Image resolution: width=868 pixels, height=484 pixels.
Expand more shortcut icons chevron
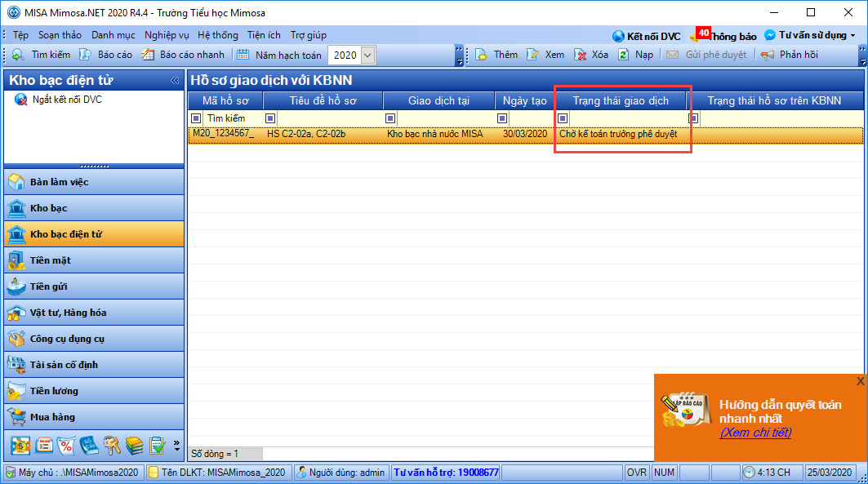(x=176, y=446)
